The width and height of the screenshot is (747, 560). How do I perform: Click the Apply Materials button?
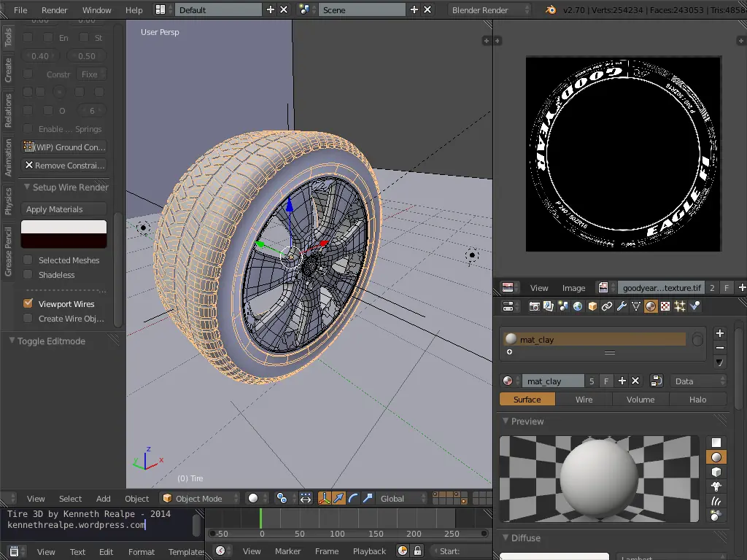click(x=64, y=209)
